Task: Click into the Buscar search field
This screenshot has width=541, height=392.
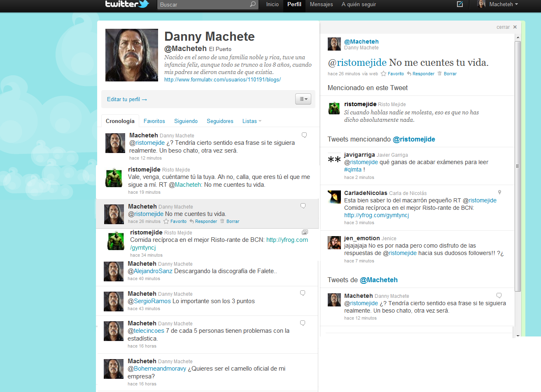Action: pos(204,5)
